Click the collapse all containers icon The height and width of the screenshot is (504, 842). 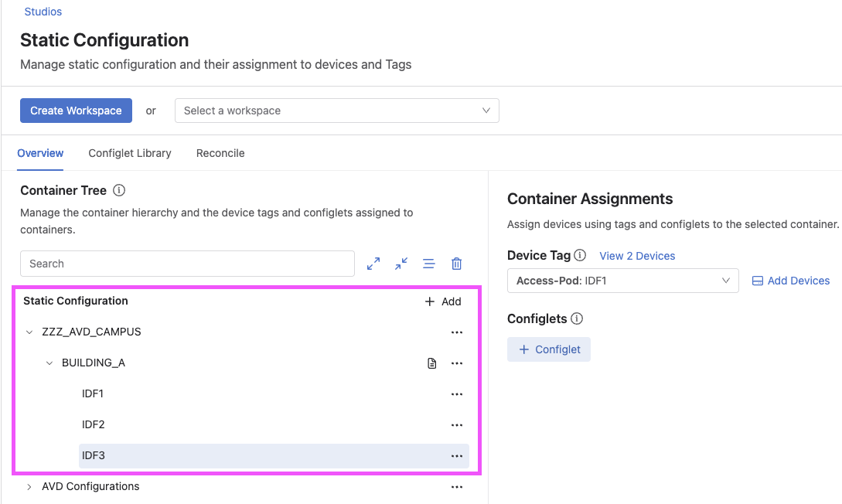click(401, 264)
